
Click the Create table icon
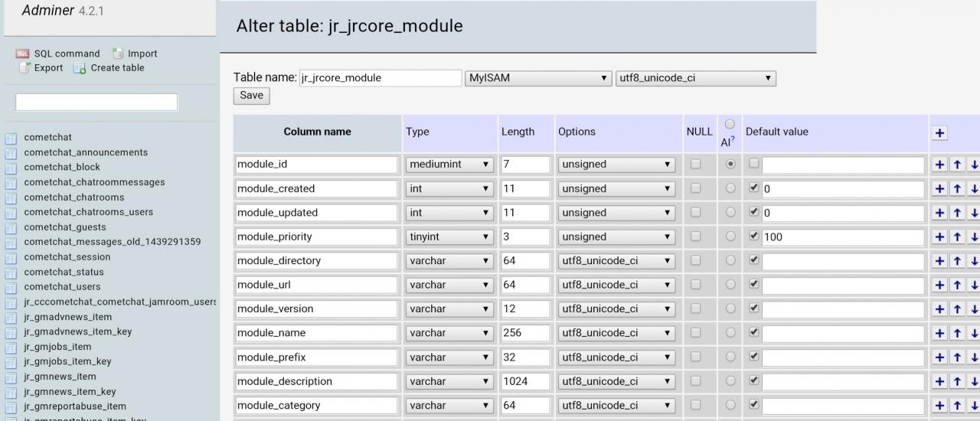coord(79,68)
